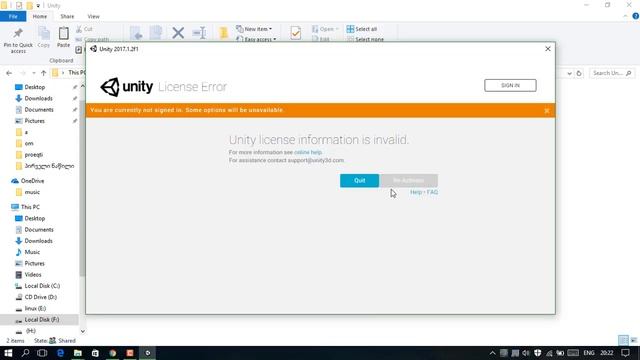
Task: Click the Delete X icon in ribbon
Action: (x=178, y=33)
